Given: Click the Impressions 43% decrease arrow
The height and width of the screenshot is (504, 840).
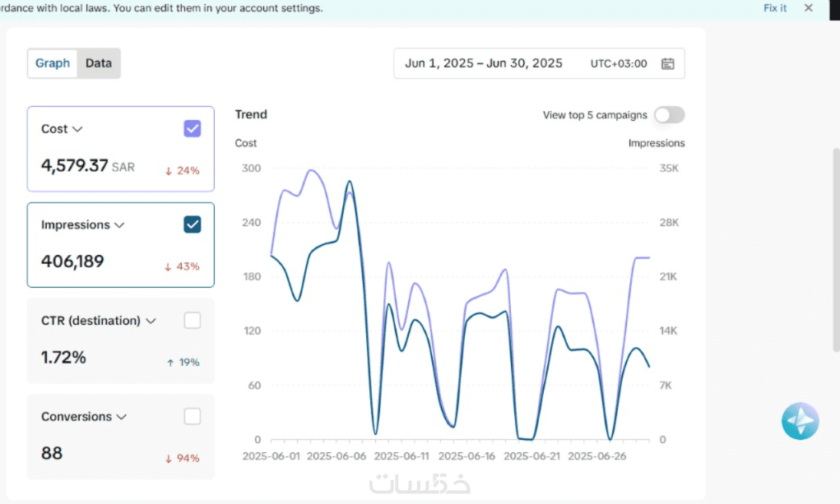Looking at the screenshot, I should tap(182, 266).
